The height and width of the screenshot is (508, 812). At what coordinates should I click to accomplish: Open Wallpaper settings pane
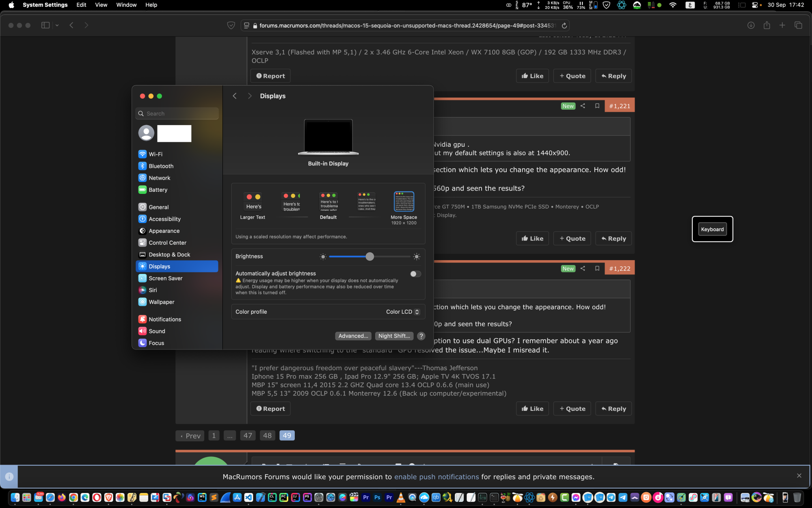coord(161,302)
